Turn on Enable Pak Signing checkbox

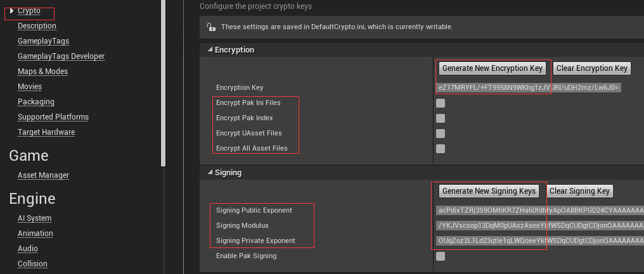point(441,256)
